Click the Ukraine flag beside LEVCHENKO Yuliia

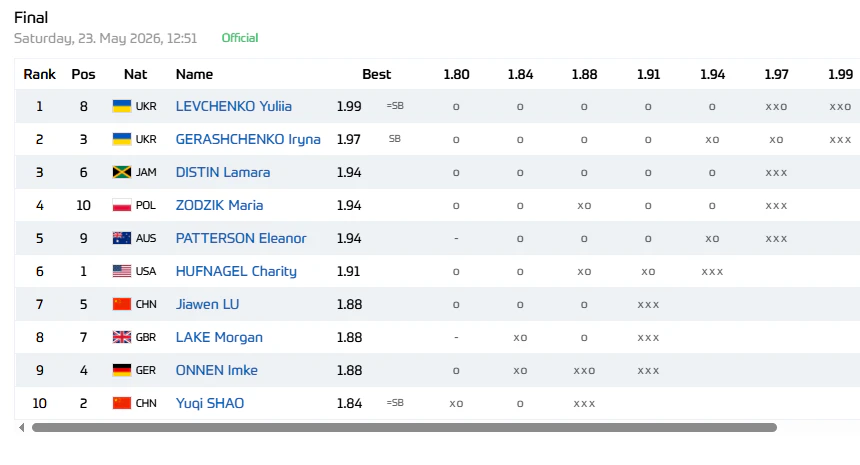pos(122,106)
